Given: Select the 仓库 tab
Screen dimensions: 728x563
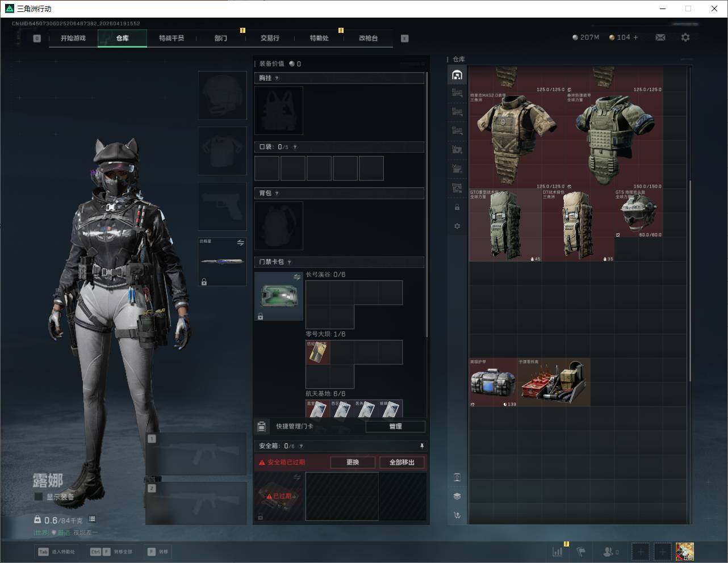Looking at the screenshot, I should pos(123,39).
